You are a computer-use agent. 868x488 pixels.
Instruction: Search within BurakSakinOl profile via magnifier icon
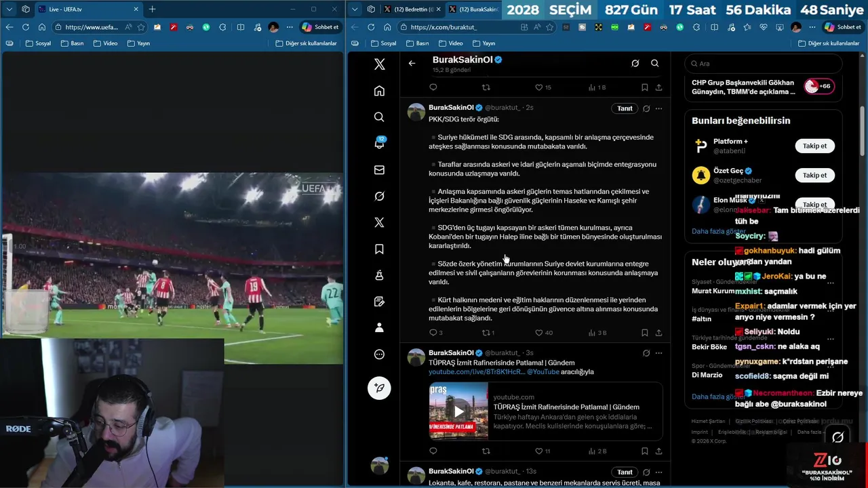pos(654,63)
